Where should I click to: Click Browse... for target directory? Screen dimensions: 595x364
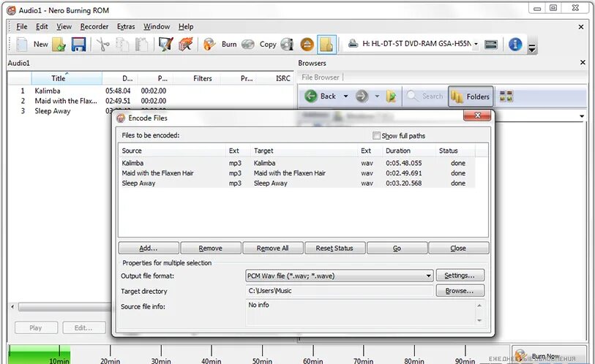pos(460,291)
